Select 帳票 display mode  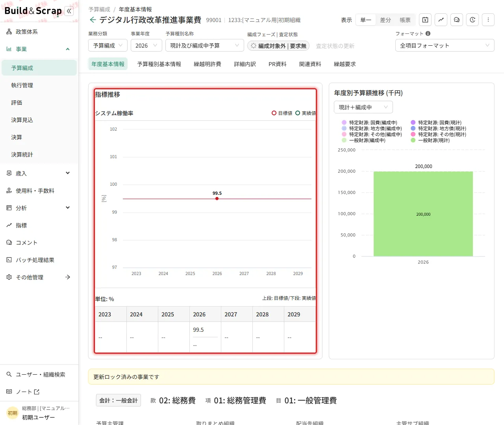405,20
